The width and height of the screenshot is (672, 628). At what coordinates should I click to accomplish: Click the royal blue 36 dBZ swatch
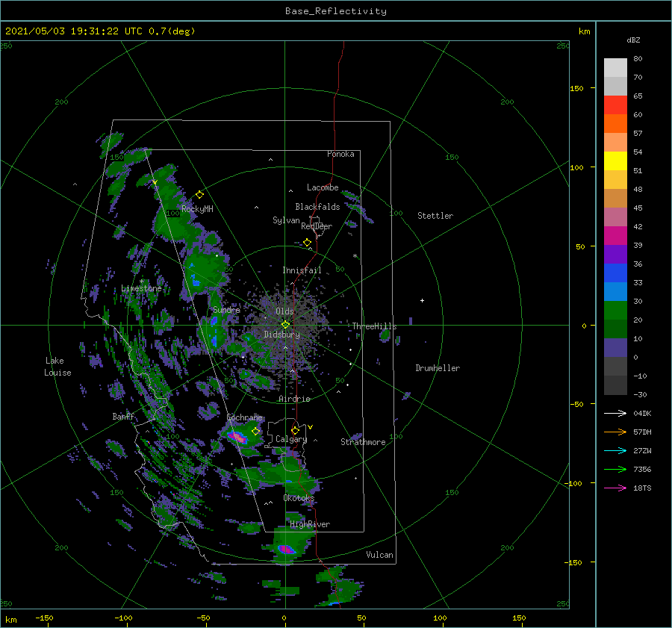(615, 273)
